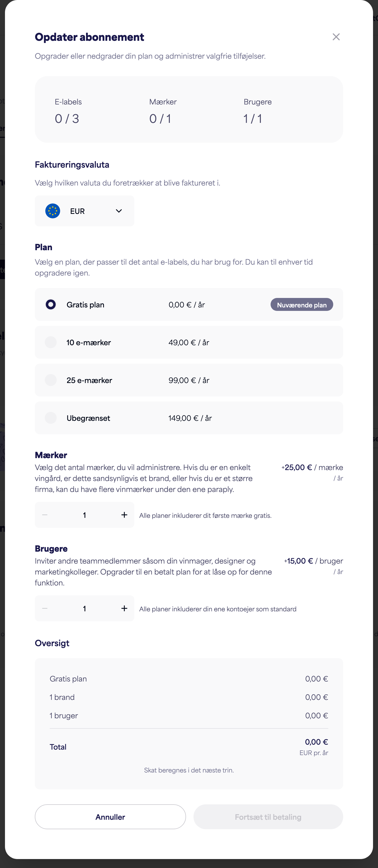Increase Mærker count with plus icon
Image resolution: width=378 pixels, height=868 pixels.
pyautogui.click(x=124, y=515)
